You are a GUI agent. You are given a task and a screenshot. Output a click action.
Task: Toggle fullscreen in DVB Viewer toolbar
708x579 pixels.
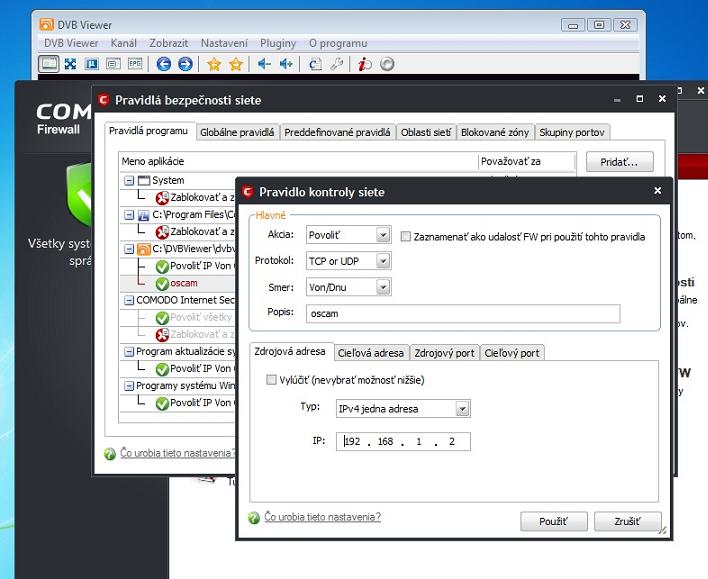click(70, 64)
